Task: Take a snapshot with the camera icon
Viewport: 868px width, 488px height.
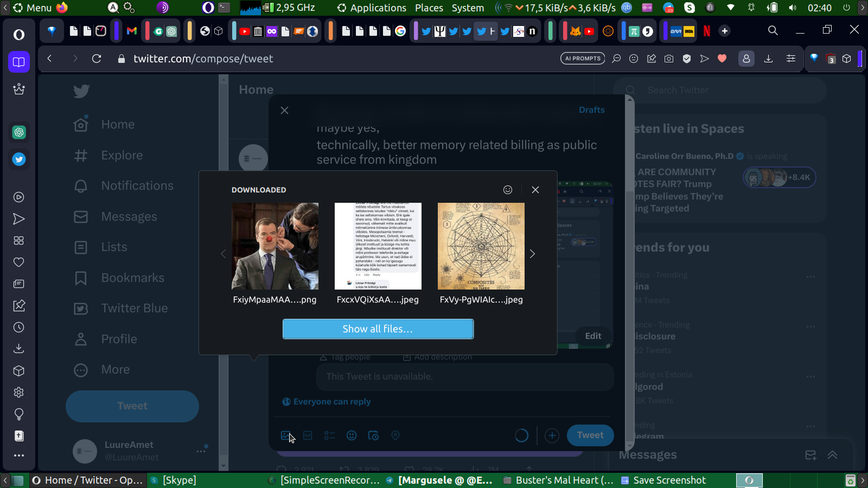Action: [x=669, y=59]
